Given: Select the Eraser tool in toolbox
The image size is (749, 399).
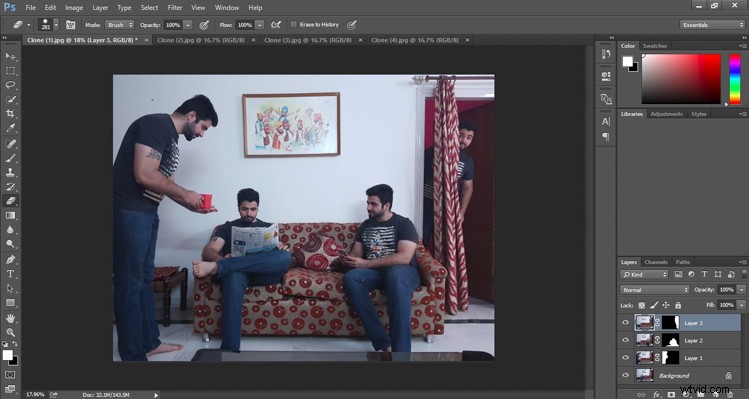Looking at the screenshot, I should (x=10, y=201).
